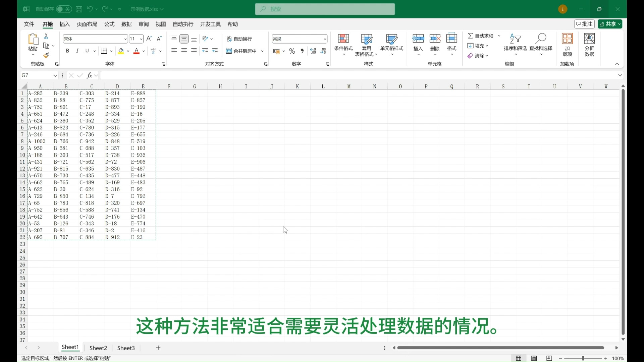Click the Format Painter brush icon
Viewport: 644px width, 362px height.
pos(46,55)
